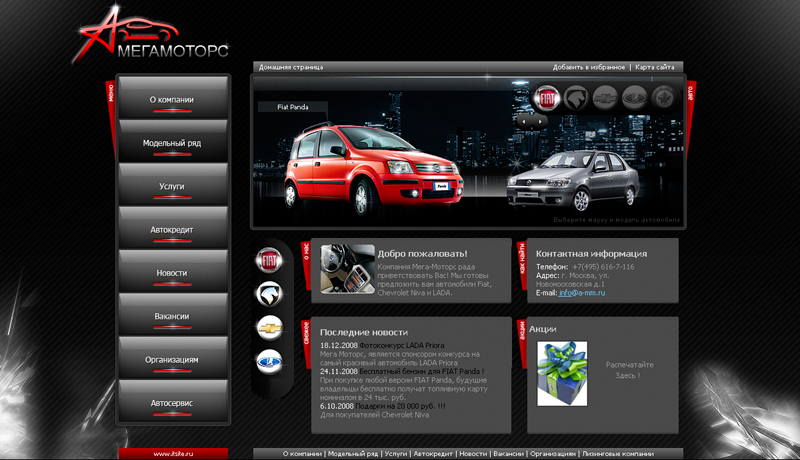Click Добавить в избранное
The height and width of the screenshot is (460, 800).
(x=589, y=67)
